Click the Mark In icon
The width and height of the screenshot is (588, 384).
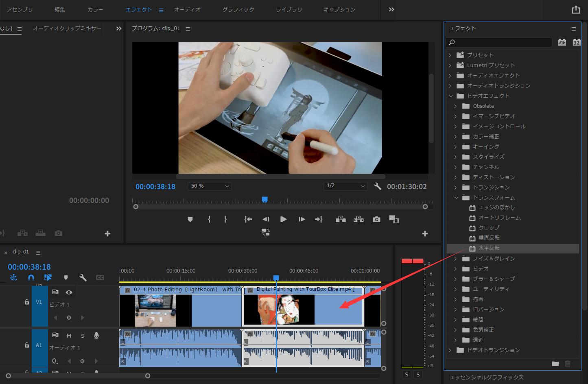coord(209,219)
